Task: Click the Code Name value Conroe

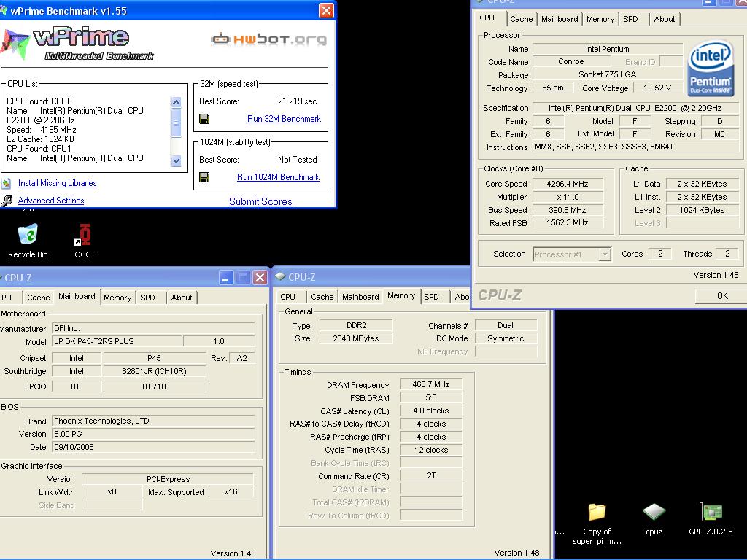Action: point(570,61)
